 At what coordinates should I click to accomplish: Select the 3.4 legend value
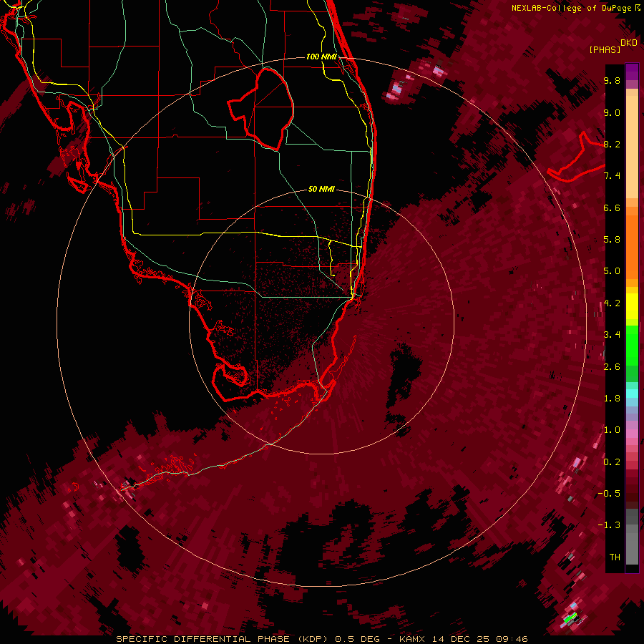(612, 335)
